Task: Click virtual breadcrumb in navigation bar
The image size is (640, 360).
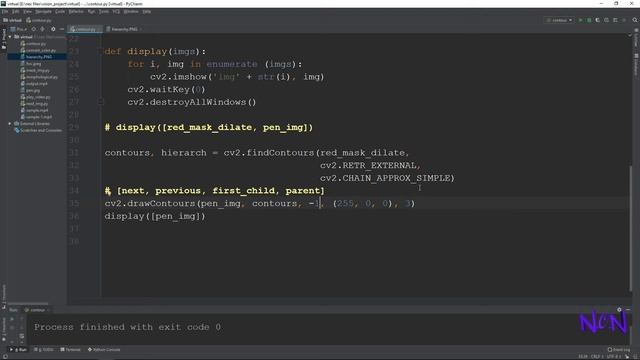Action: point(12,20)
